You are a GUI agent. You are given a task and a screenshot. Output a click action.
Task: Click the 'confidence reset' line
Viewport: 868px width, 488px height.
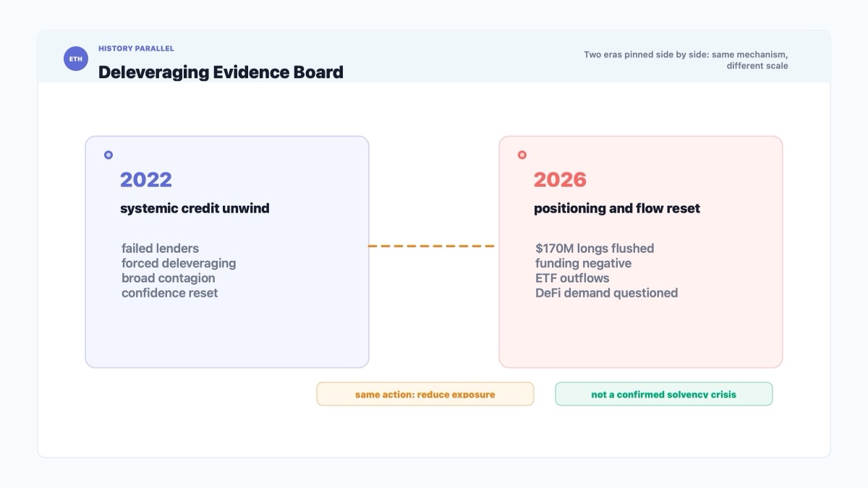click(170, 293)
